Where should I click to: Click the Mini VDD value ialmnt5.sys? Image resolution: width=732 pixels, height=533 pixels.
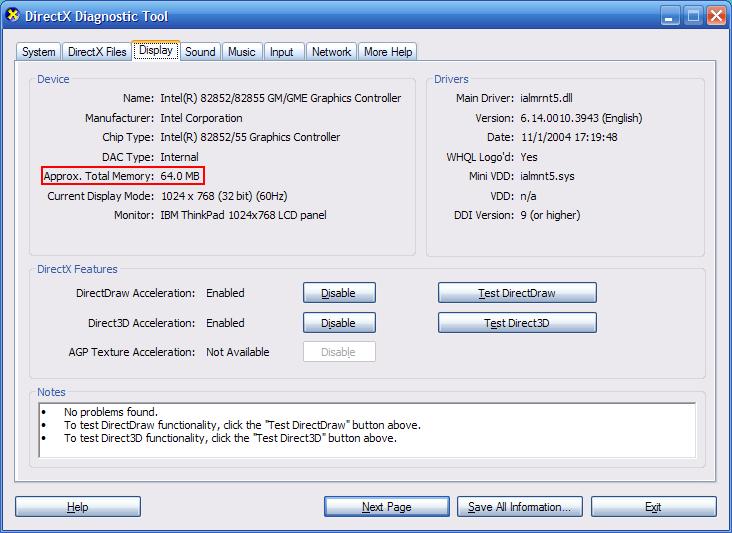tap(547, 176)
